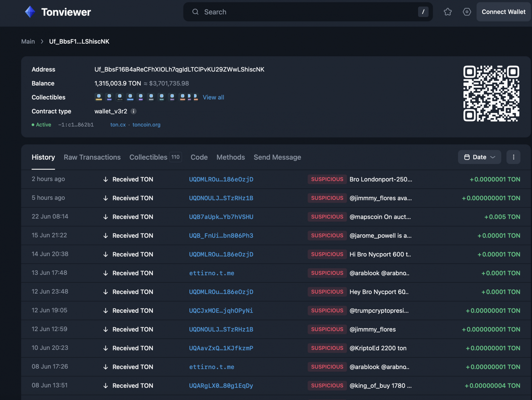Click the +0.005 TON amount
This screenshot has height=400, width=532.
pyautogui.click(x=502, y=217)
